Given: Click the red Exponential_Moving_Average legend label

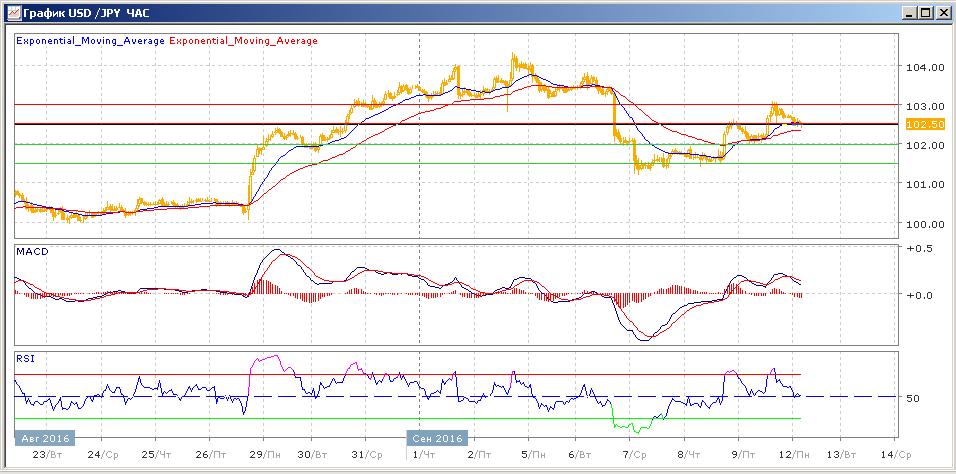Looking at the screenshot, I should point(244,41).
